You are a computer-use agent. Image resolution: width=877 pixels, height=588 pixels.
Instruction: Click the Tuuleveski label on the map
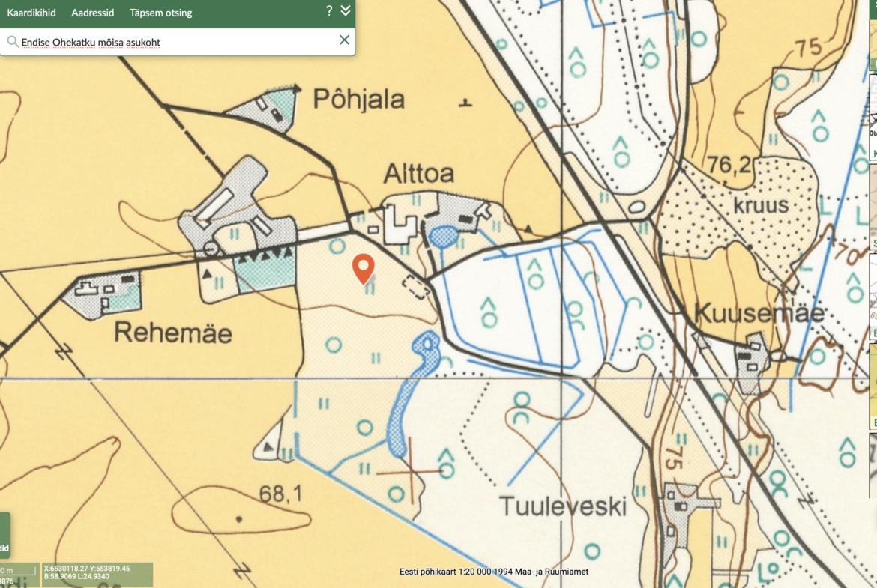(x=563, y=506)
